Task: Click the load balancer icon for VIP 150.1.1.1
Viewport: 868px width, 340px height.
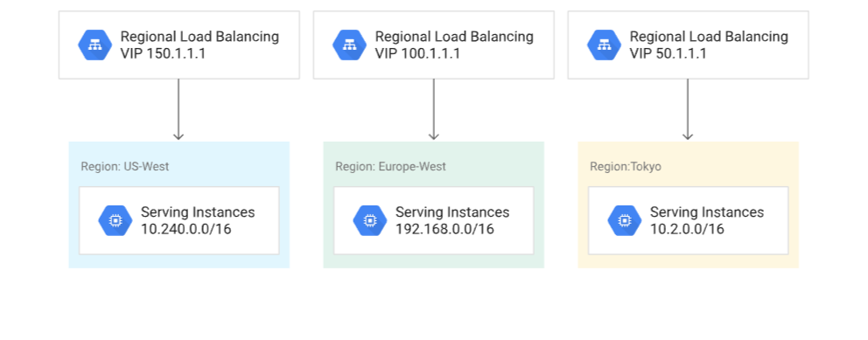Action: (95, 45)
